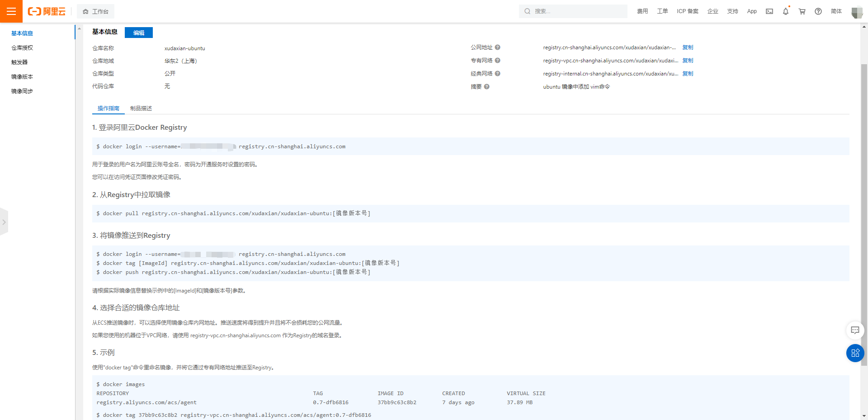Switch to the 制品描述 tab
Viewport: 868px width, 420px height.
coord(141,109)
